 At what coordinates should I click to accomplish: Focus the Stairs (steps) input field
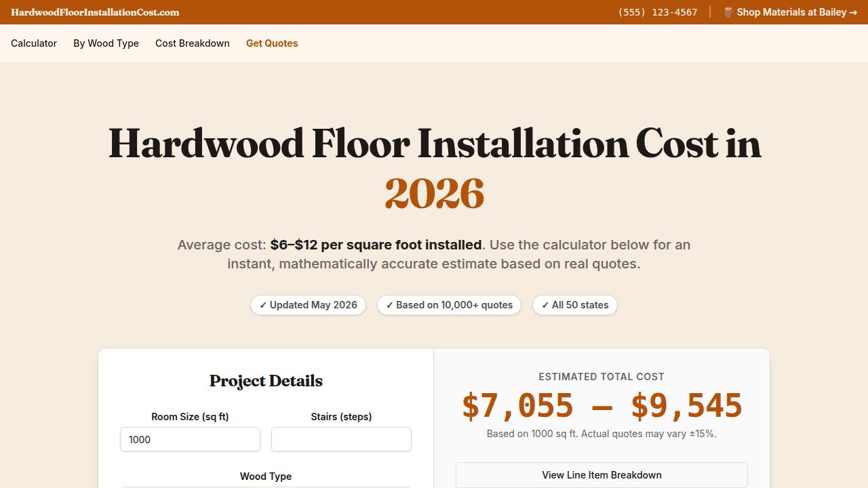tap(341, 439)
